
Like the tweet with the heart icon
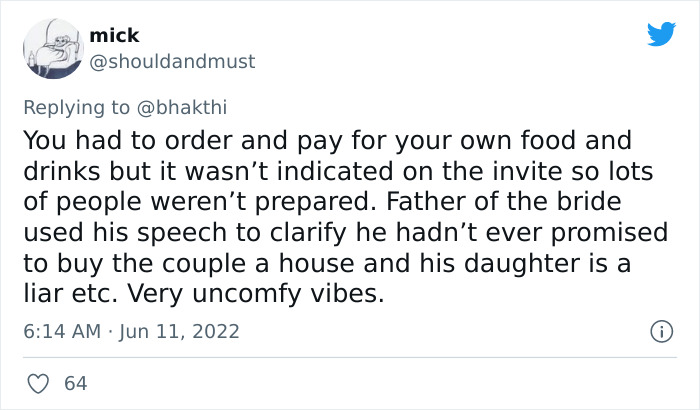[x=38, y=384]
